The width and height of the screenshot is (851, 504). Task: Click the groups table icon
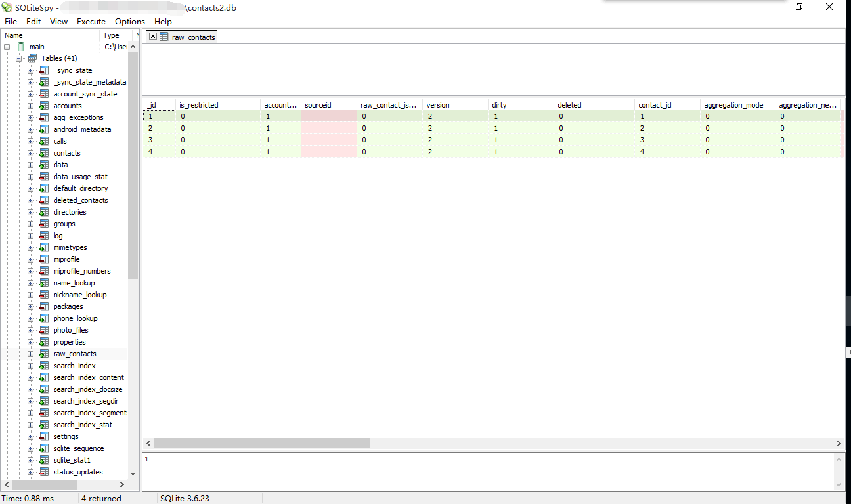click(44, 224)
